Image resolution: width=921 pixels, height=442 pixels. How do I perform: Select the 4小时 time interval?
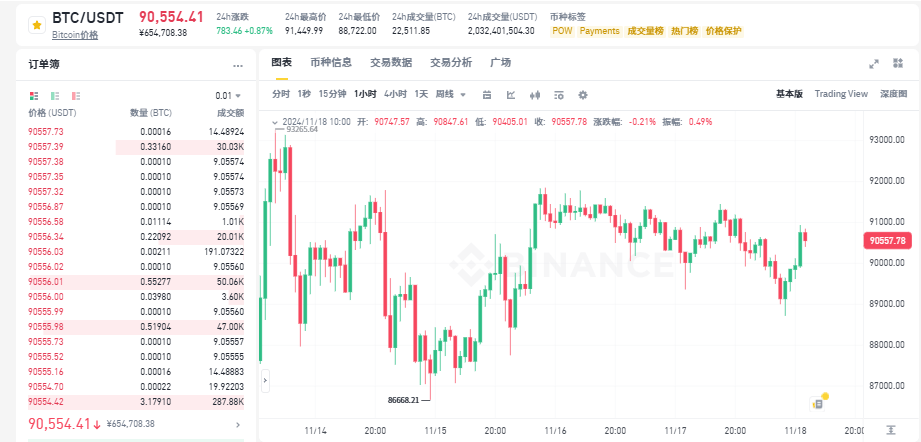coord(395,94)
